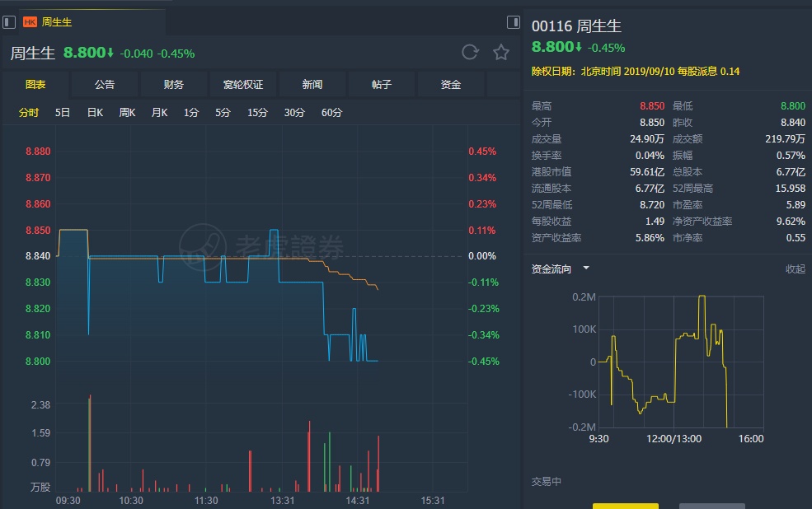Select the 月K chart period
The height and width of the screenshot is (509, 812).
[159, 113]
